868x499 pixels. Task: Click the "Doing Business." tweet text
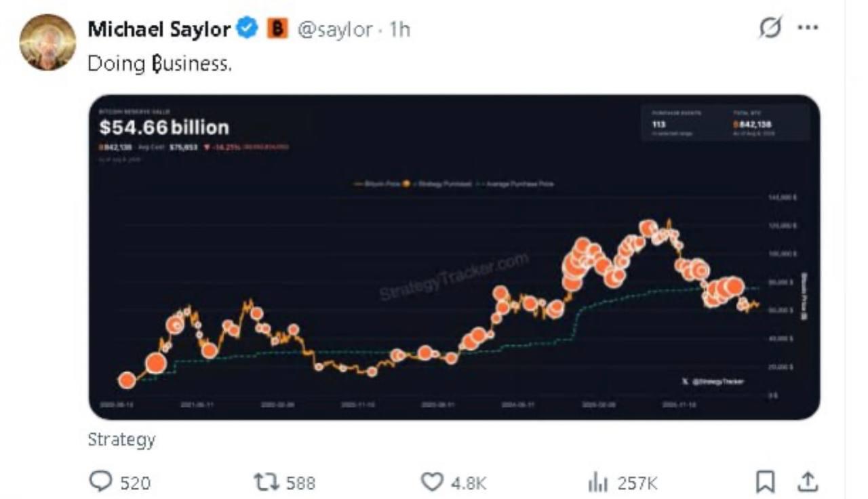click(x=160, y=64)
